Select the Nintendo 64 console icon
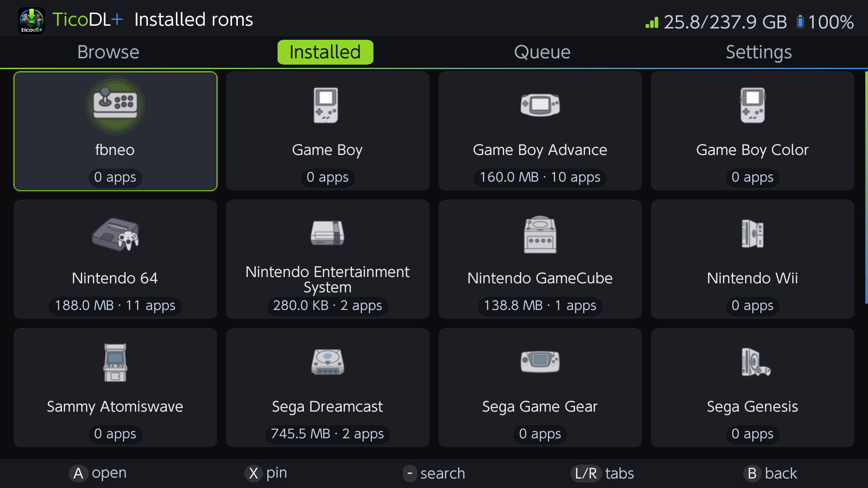 point(115,234)
